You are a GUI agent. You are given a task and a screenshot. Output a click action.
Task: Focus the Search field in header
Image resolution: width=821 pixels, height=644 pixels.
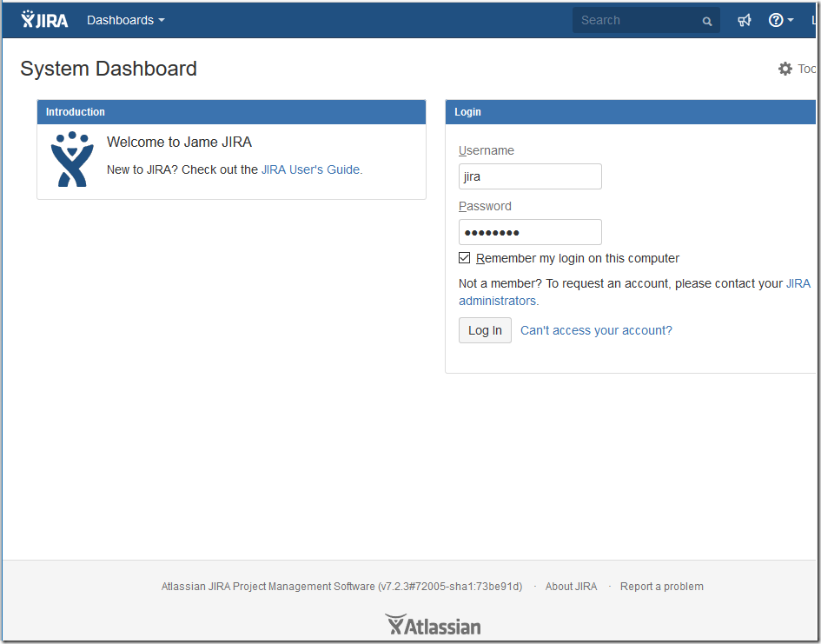coord(646,20)
